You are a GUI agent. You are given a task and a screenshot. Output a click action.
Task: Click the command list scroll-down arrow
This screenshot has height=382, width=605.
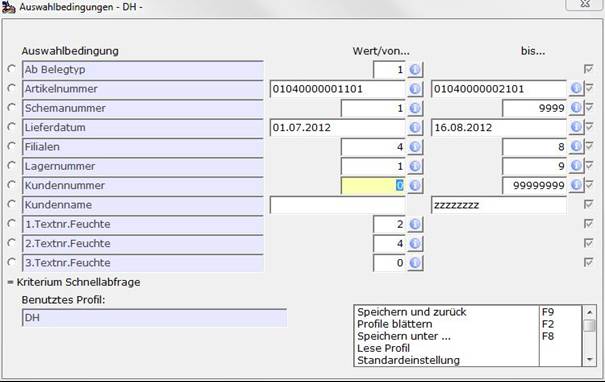(x=589, y=360)
